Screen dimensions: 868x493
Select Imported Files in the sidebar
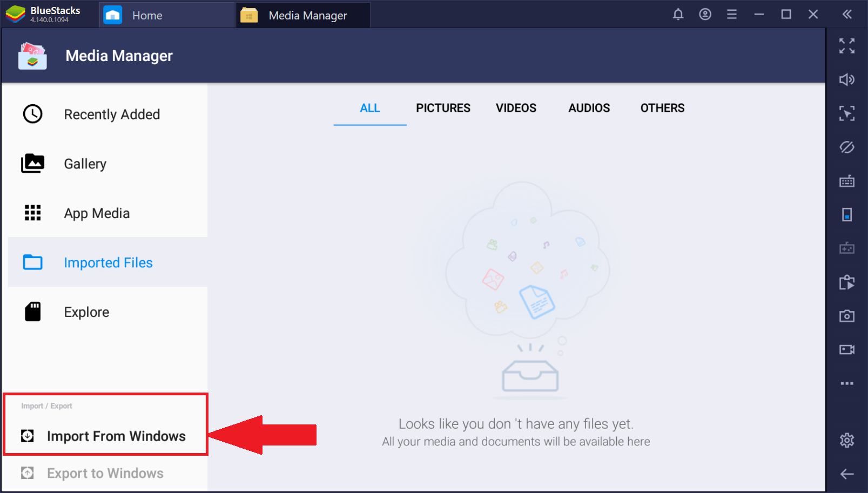[108, 262]
